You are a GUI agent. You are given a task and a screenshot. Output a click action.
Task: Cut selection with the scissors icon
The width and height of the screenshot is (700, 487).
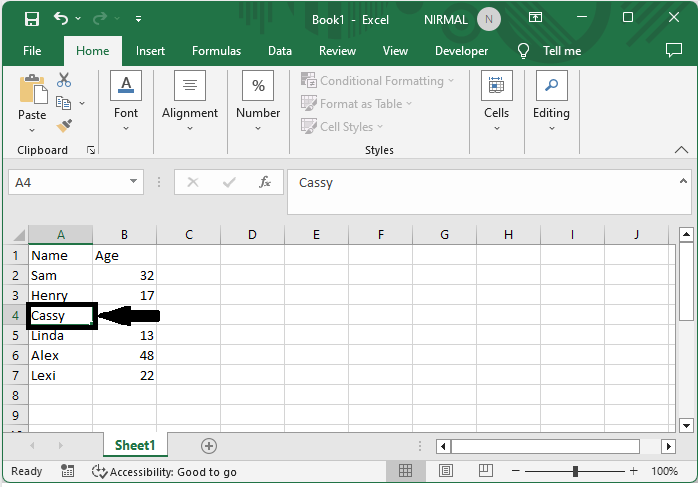pyautogui.click(x=64, y=80)
